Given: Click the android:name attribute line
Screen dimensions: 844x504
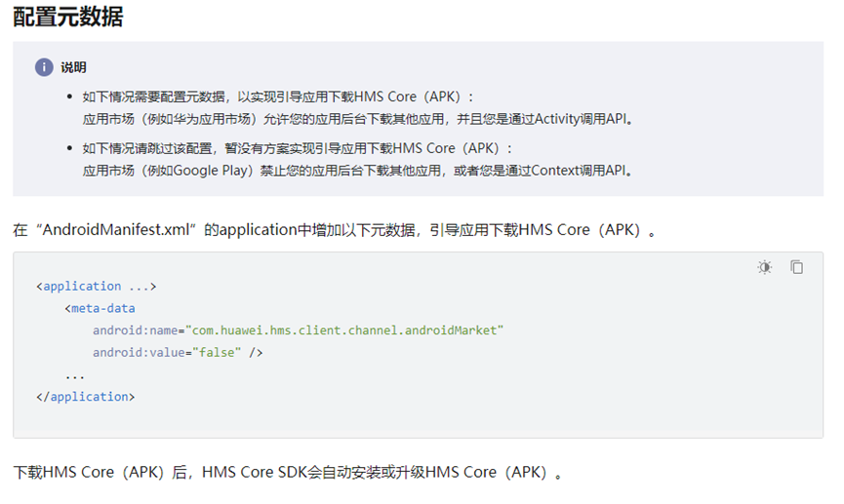Looking at the screenshot, I should (x=299, y=330).
